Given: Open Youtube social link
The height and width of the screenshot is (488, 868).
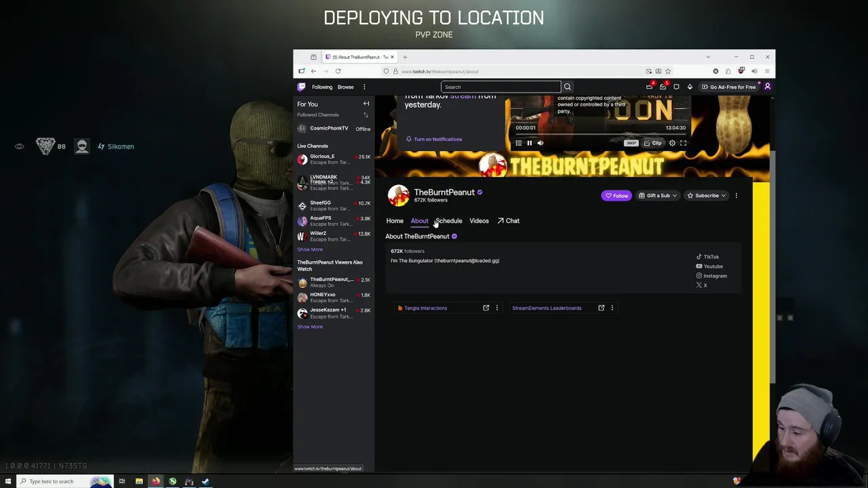Looking at the screenshot, I should 709,266.
